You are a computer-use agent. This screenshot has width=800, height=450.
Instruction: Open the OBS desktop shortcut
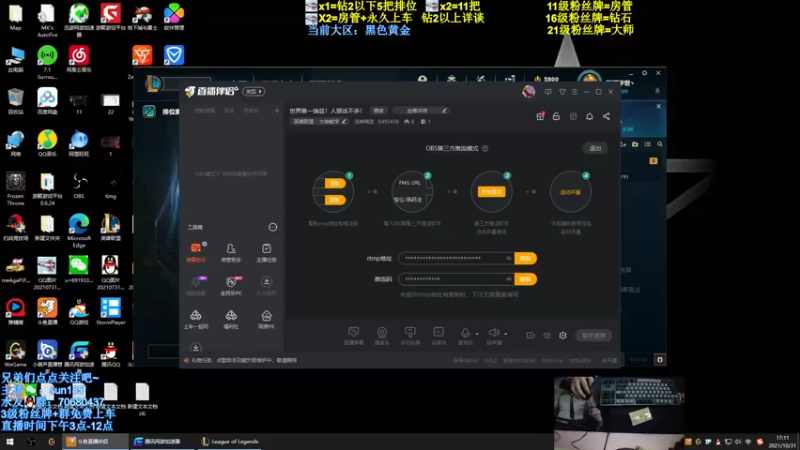pyautogui.click(x=79, y=186)
